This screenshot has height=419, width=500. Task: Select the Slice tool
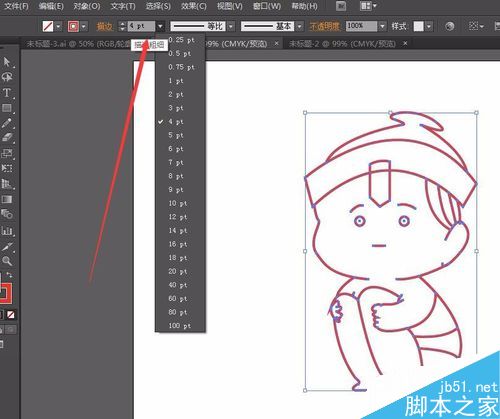[7, 247]
